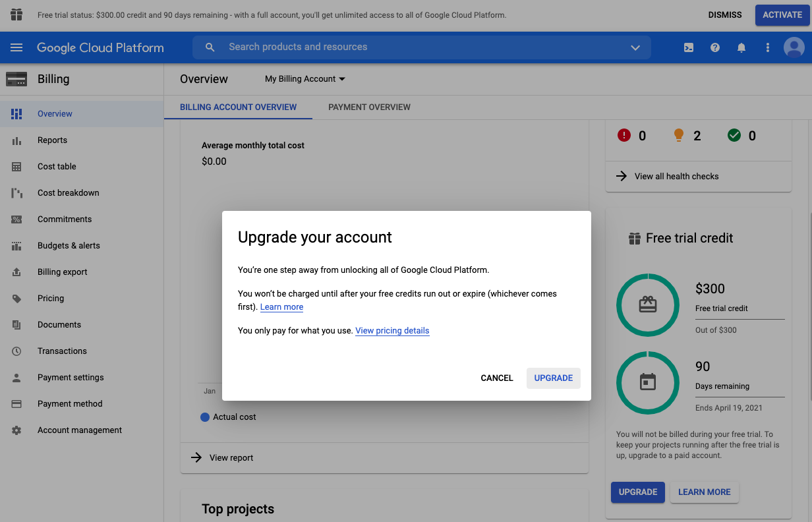Click Learn more link in dialog
Image resolution: width=812 pixels, height=522 pixels.
(281, 307)
